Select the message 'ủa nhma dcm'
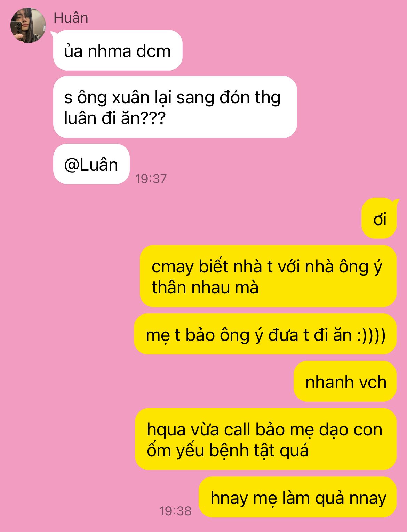This screenshot has height=532, width=407. [x=118, y=50]
